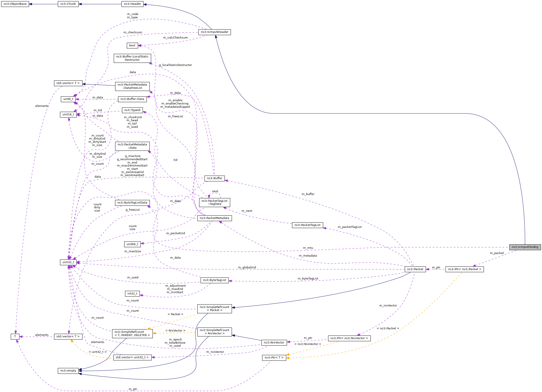
Task: Click the m_maxSize edge label
Action: [x=133, y=251]
